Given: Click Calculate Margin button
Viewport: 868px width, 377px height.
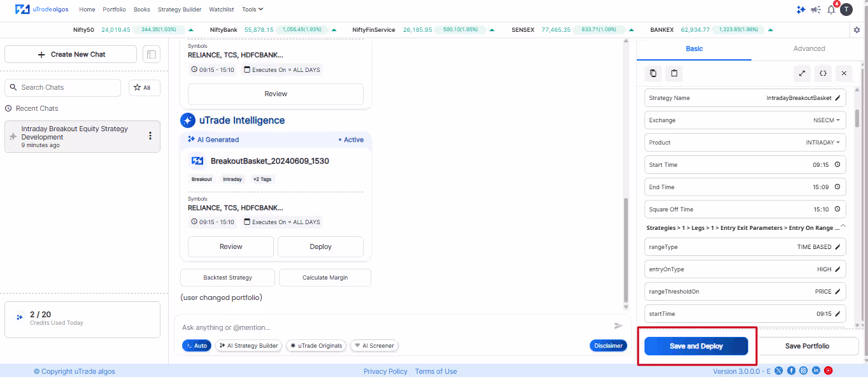Looking at the screenshot, I should coord(325,278).
